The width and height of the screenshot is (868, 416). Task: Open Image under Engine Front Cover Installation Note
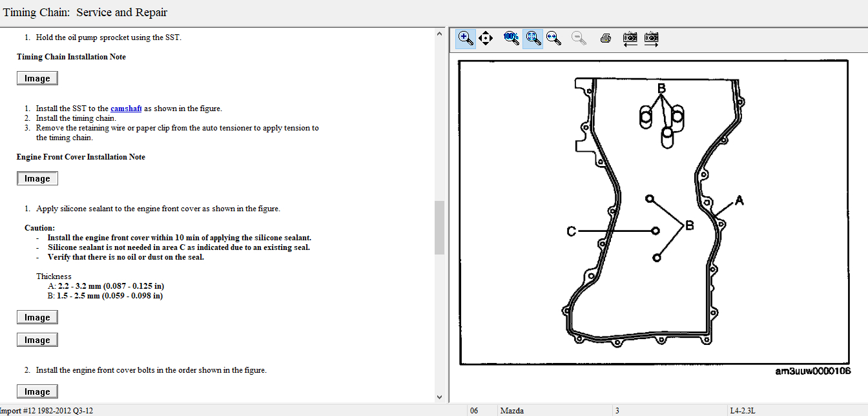tap(37, 178)
